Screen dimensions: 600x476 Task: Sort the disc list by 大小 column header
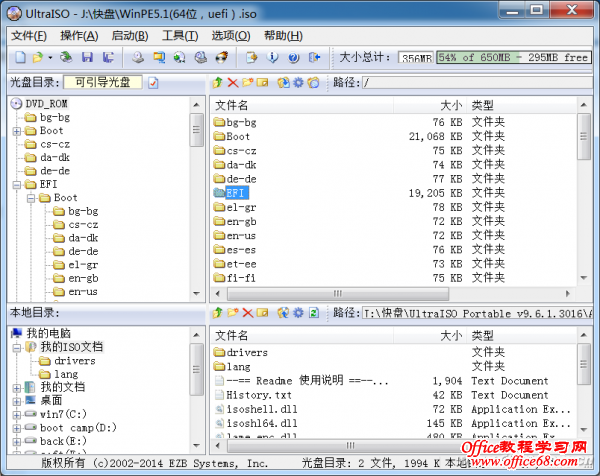coord(430,105)
